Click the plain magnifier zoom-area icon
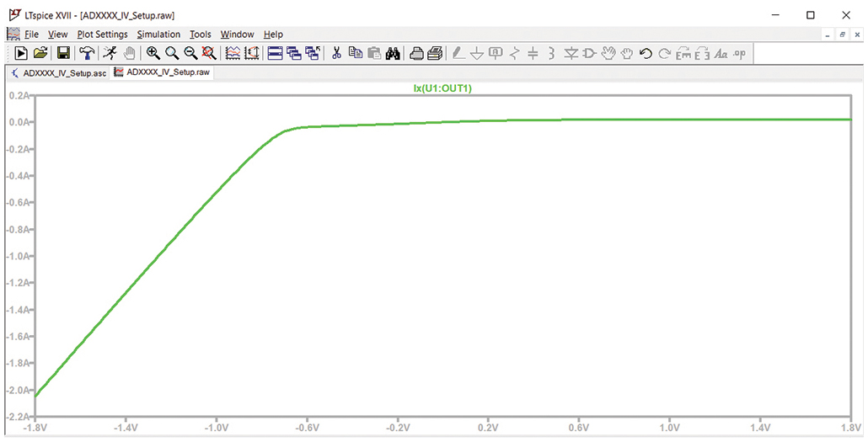Image resolution: width=868 pixels, height=442 pixels. (x=172, y=53)
